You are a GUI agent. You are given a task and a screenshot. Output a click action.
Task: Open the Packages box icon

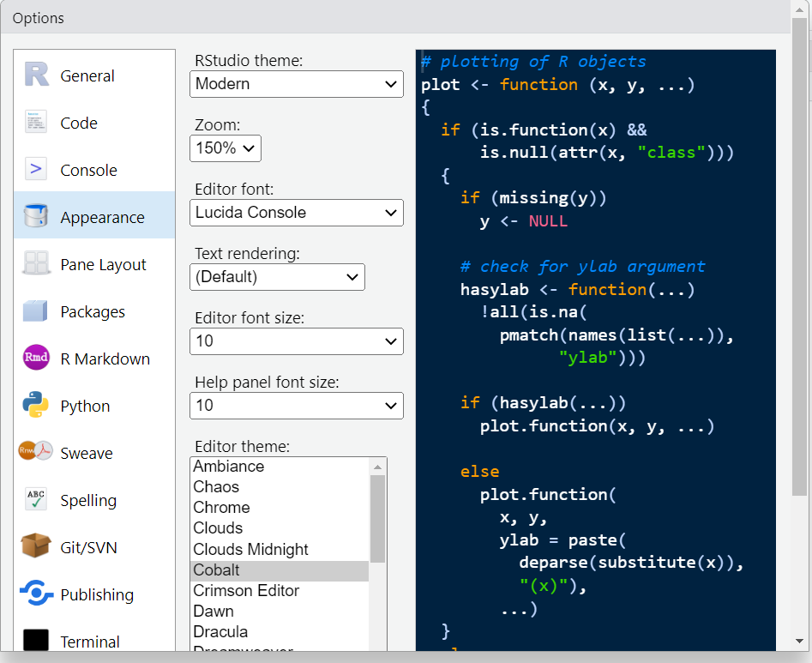pyautogui.click(x=36, y=311)
